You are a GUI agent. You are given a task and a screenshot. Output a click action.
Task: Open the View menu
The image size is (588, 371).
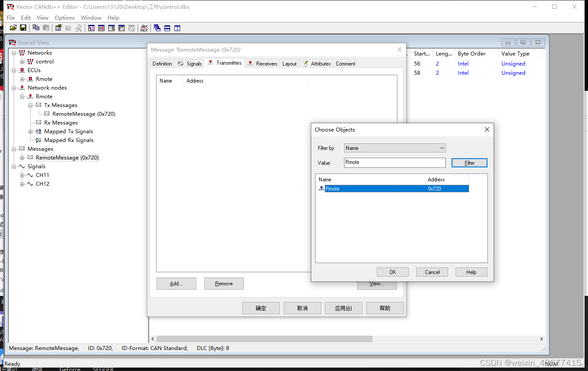click(42, 17)
